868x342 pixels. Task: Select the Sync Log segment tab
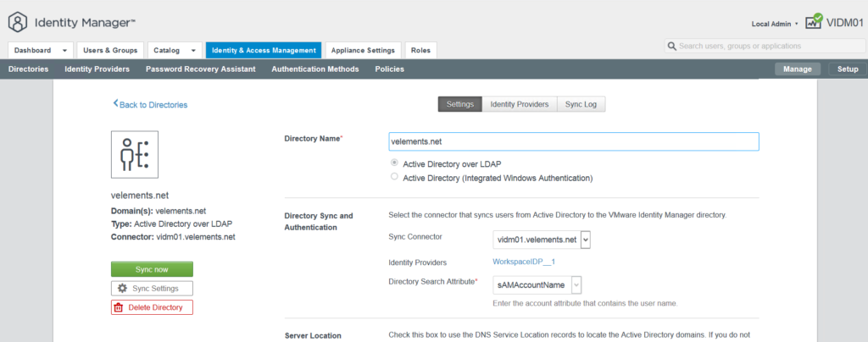coord(581,104)
